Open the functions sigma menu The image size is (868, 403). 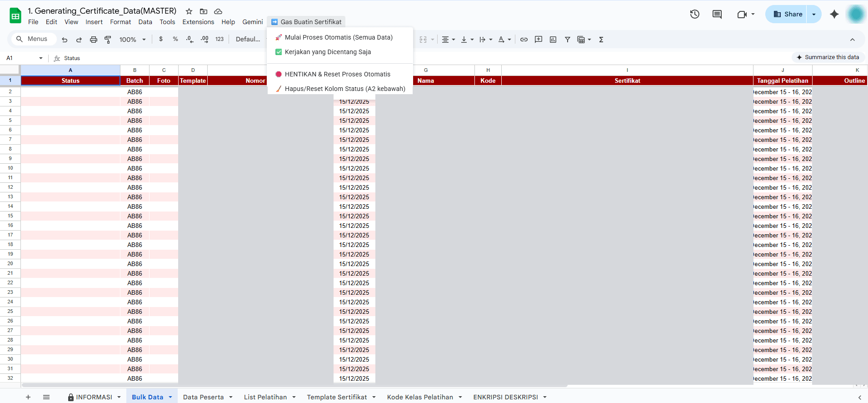601,40
